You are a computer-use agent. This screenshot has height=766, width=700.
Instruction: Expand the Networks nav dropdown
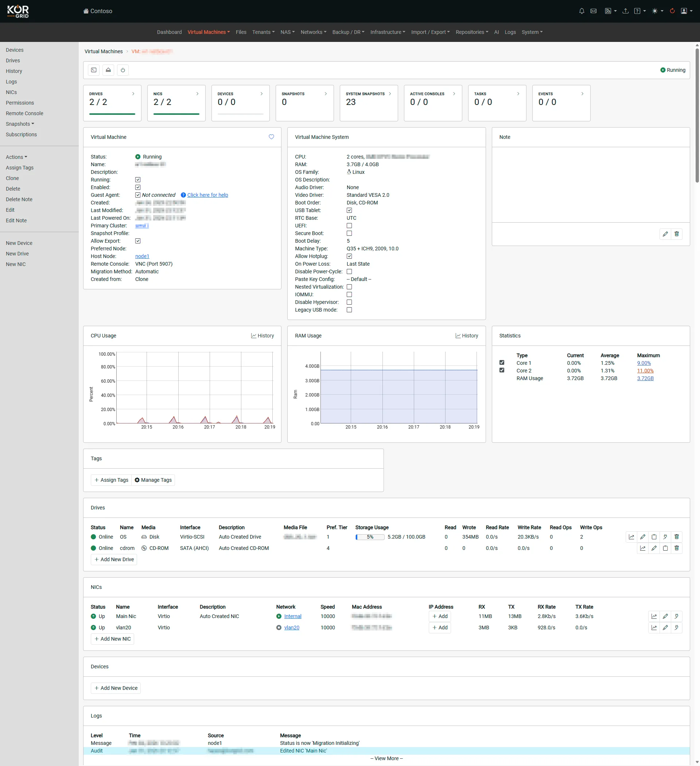(313, 32)
